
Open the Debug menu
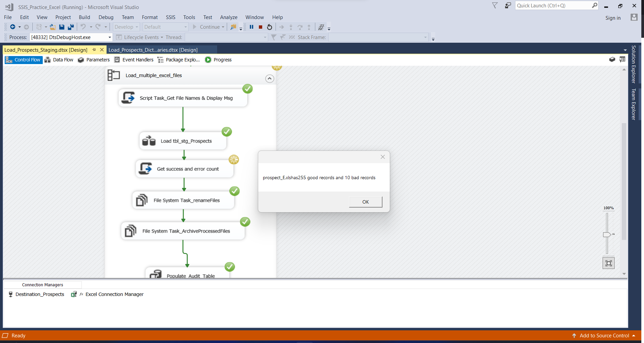106,17
